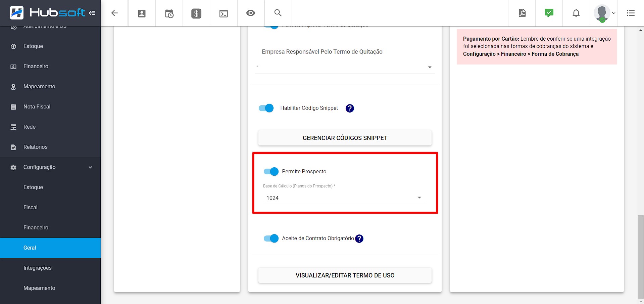This screenshot has width=644, height=304.
Task: Open the Base de Cálculo dropdown showing 1024
Action: [344, 198]
